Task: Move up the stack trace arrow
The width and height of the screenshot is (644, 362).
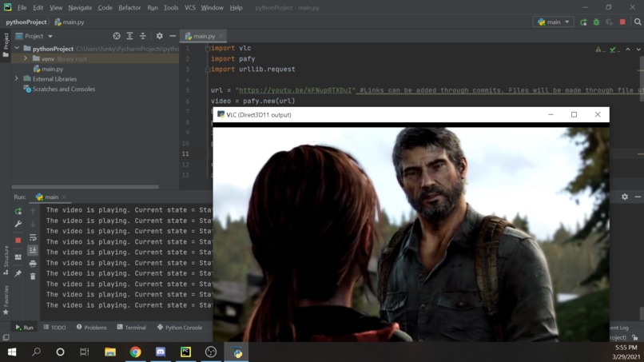Action: click(x=33, y=211)
